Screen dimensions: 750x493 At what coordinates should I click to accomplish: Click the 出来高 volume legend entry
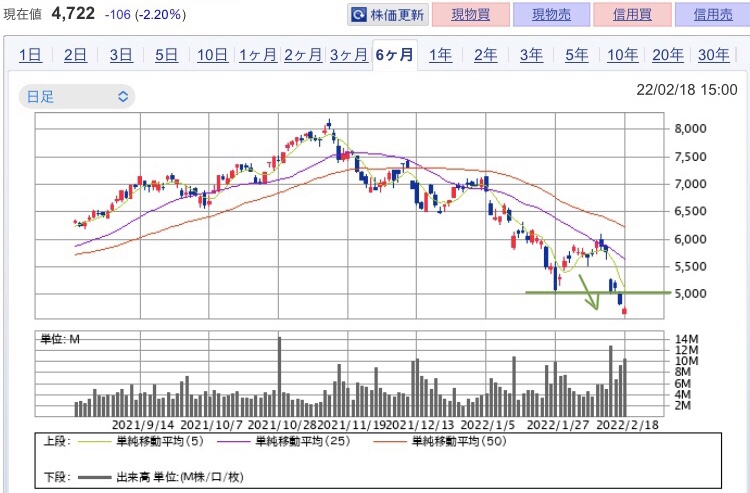tap(161, 477)
